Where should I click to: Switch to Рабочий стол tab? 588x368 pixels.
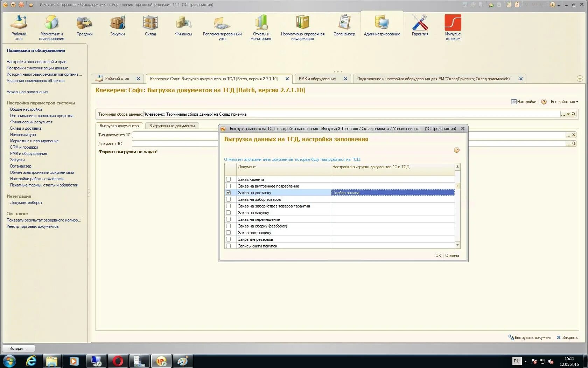117,79
